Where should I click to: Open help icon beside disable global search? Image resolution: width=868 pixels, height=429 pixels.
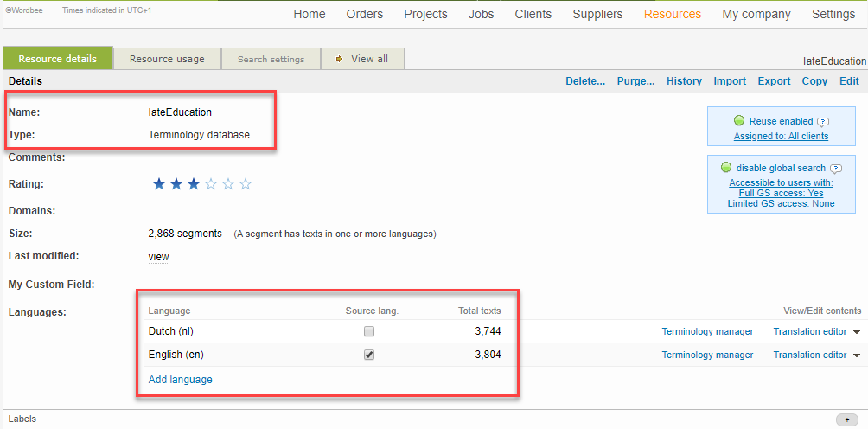point(836,169)
